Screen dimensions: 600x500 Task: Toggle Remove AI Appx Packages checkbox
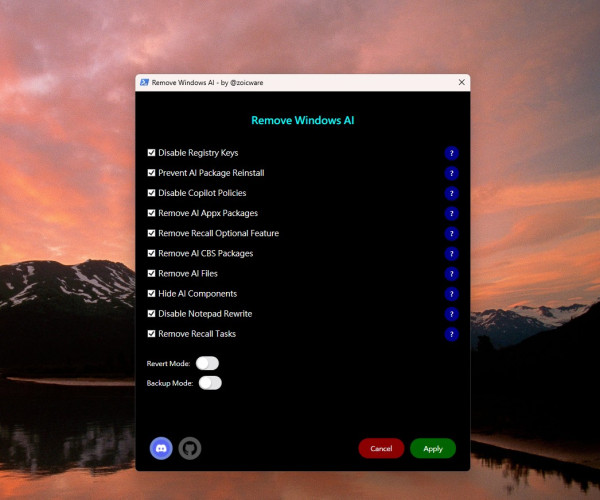[152, 213]
